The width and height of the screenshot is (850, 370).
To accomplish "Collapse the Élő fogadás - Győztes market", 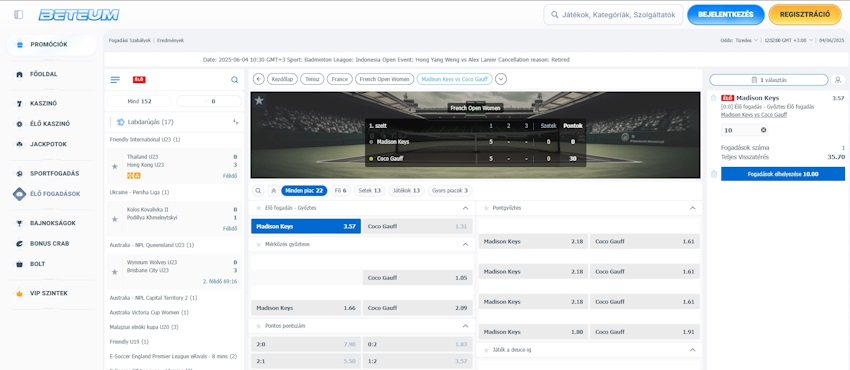I will [x=465, y=208].
